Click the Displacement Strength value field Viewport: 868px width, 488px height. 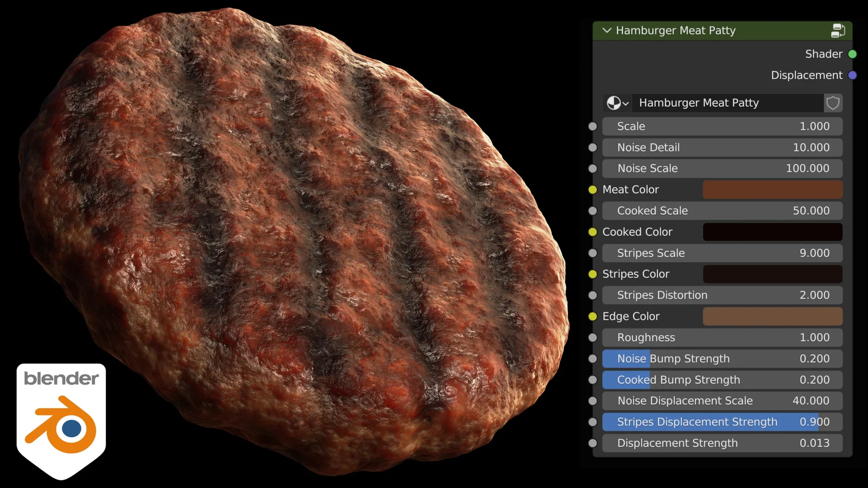[x=722, y=443]
